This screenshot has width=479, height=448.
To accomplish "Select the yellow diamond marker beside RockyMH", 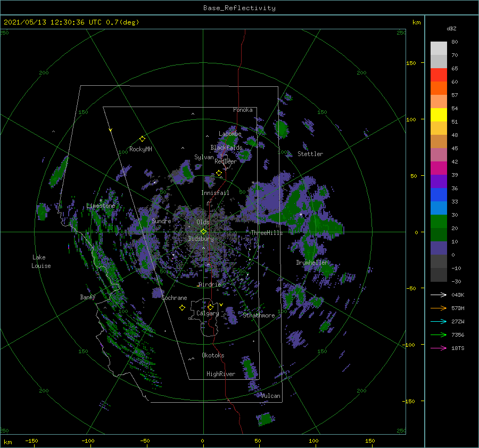I will click(142, 139).
